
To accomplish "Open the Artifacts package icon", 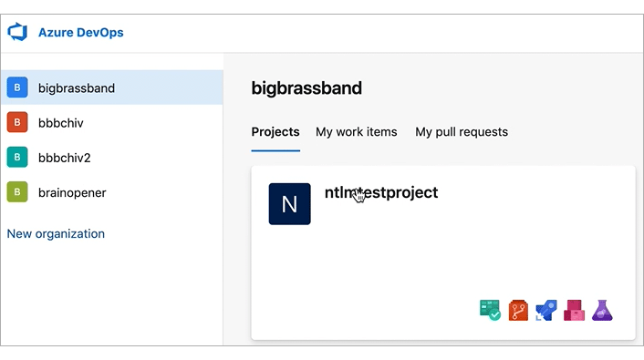I will tap(574, 310).
